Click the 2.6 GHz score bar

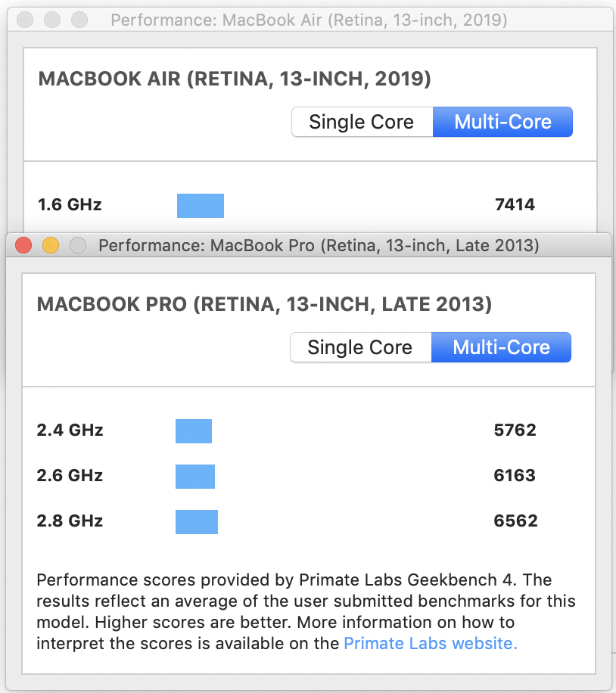click(195, 476)
